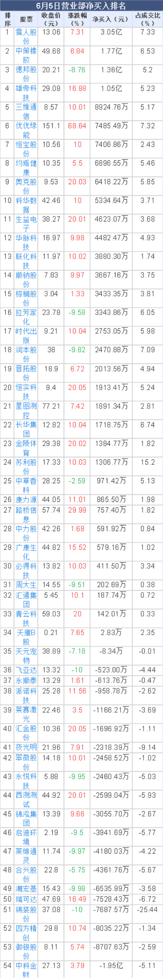This screenshot has height=980, width=163.
Task: Click the 净买入 column header
Action: [x=110, y=19]
